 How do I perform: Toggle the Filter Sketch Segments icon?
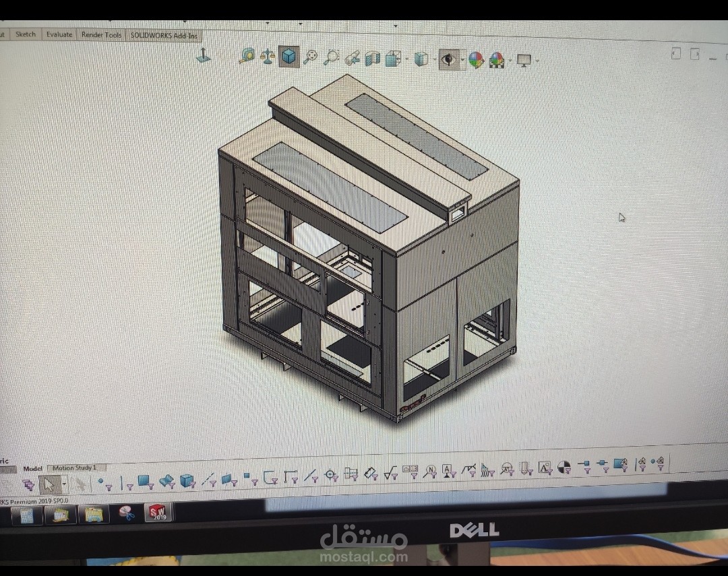(x=291, y=477)
